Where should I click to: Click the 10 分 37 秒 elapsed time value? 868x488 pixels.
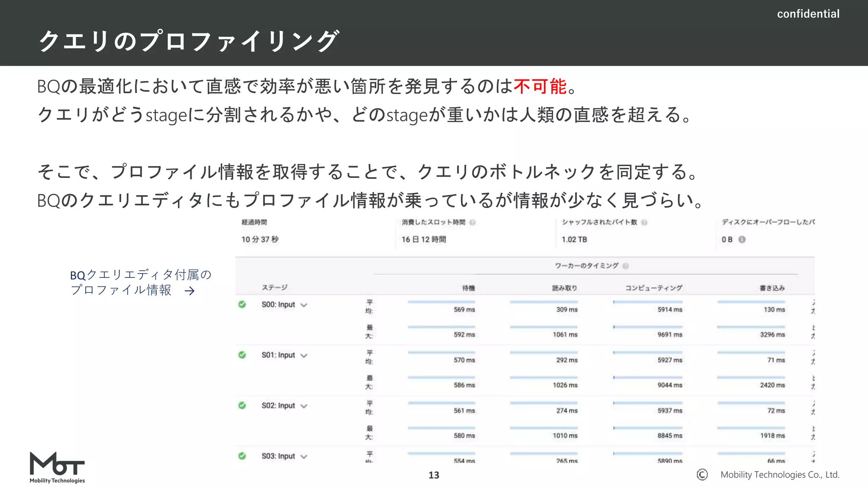[x=260, y=239]
